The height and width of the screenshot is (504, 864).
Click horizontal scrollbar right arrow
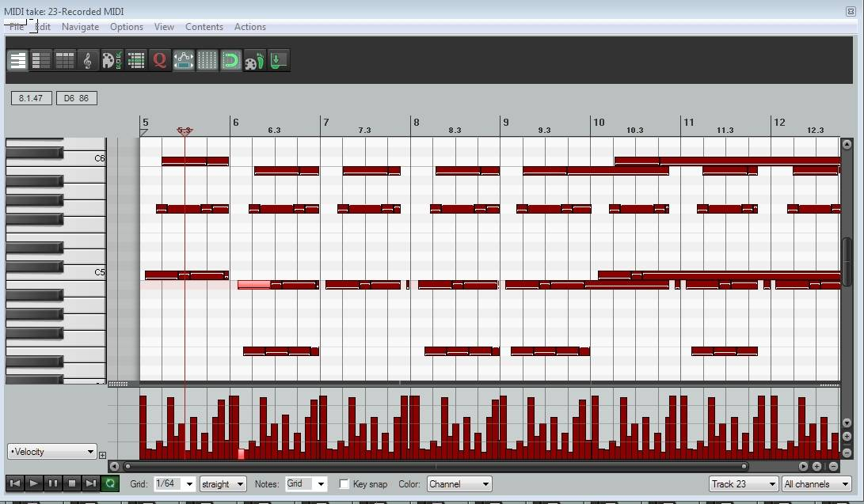click(x=803, y=466)
